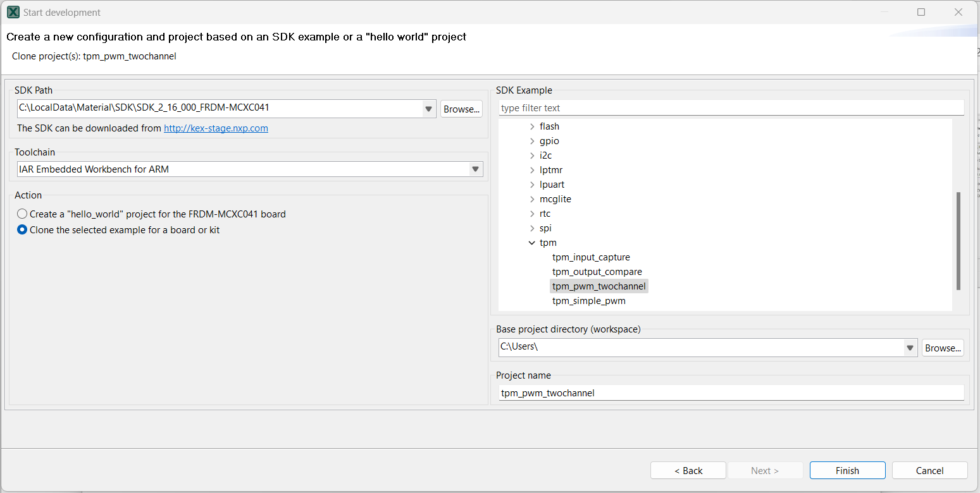Expand the i2c examples node
Viewport: 980px width, 493px height.
tap(531, 155)
